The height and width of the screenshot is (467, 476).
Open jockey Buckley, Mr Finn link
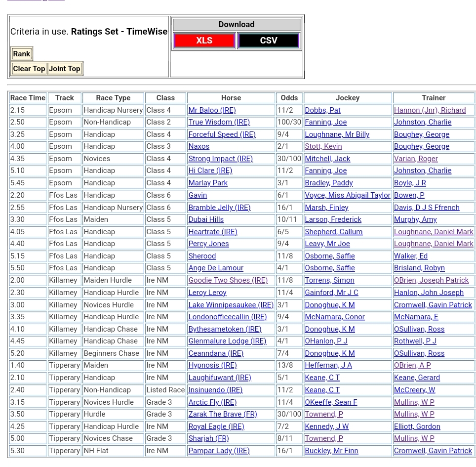coord(330,451)
